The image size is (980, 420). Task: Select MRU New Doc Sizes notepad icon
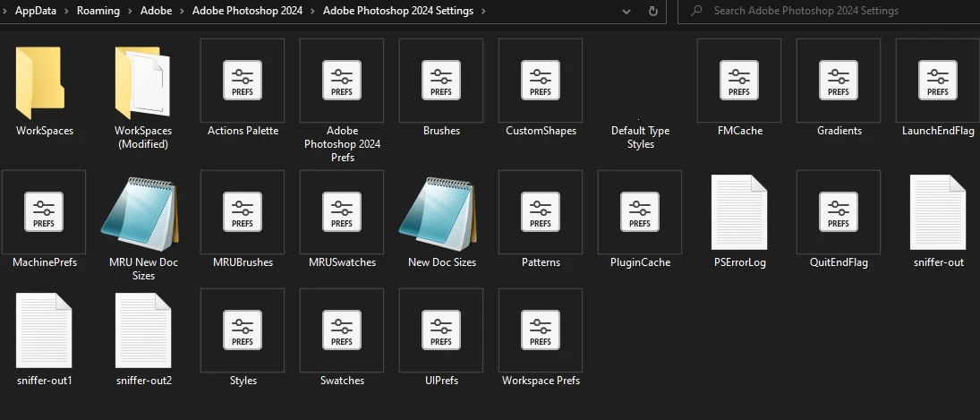tap(140, 214)
